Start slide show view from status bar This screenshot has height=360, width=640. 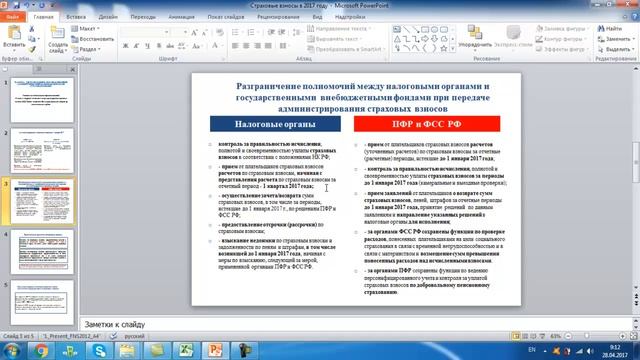[542, 336]
